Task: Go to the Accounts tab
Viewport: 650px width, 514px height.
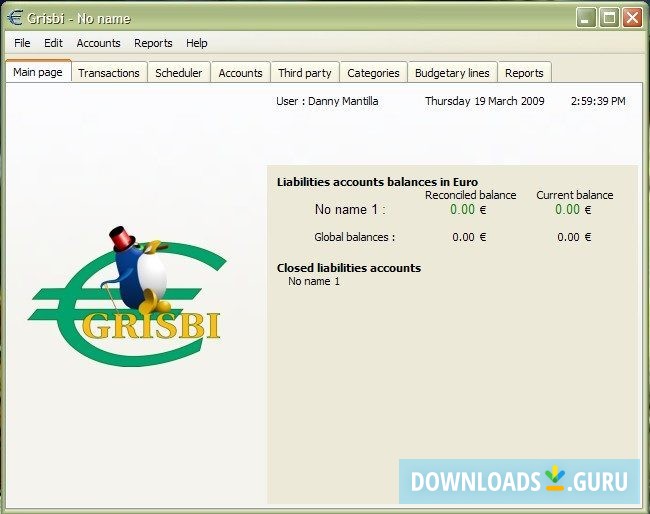Action: (x=240, y=73)
